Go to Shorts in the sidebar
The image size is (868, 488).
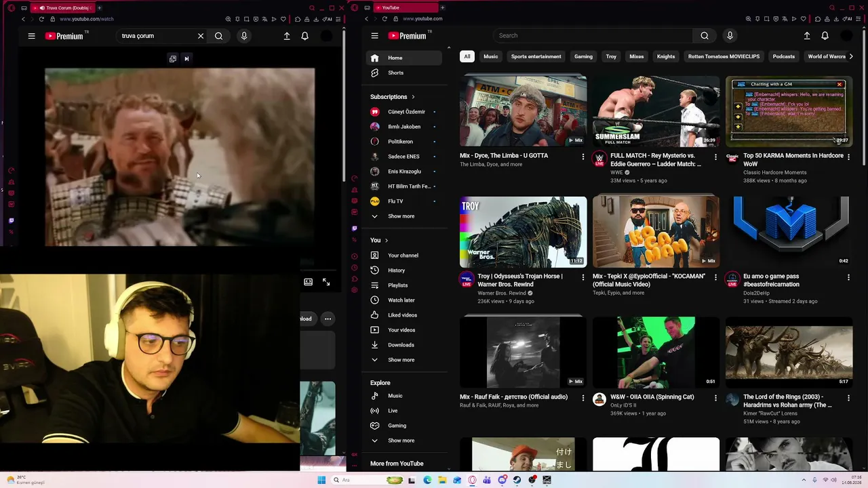tap(404, 73)
